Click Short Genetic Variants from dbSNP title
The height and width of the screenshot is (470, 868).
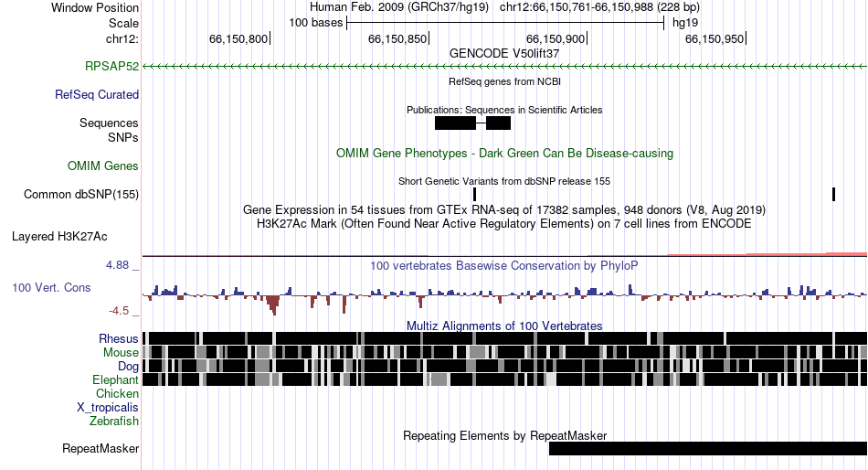(x=504, y=181)
